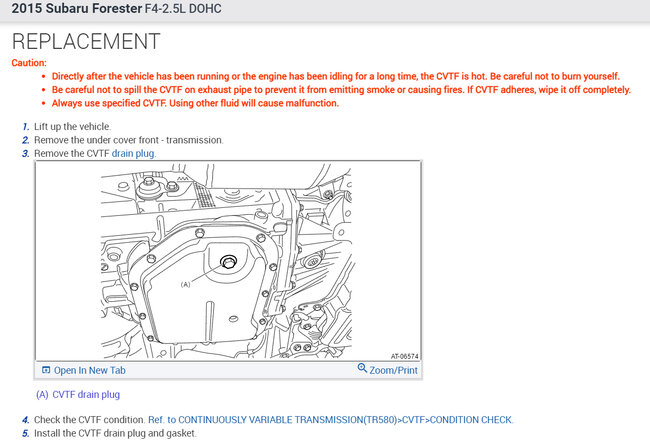Viewport: 650px width, 443px height.
Task: Click caution about spilling CVTF on exhaust pipe
Action: click(x=341, y=90)
